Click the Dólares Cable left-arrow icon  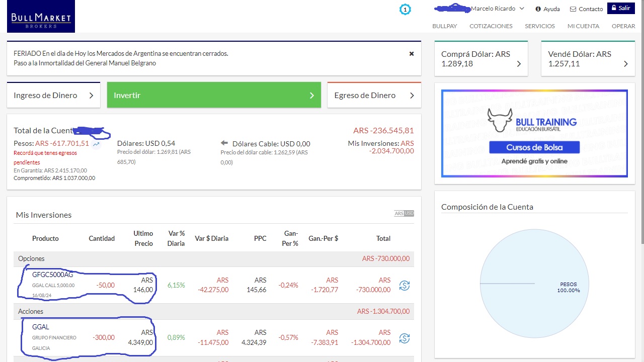coord(224,143)
